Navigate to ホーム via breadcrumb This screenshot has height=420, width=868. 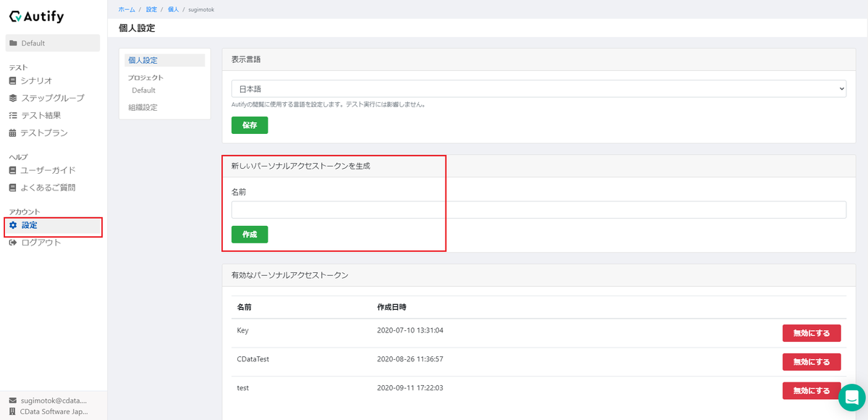pos(126,9)
